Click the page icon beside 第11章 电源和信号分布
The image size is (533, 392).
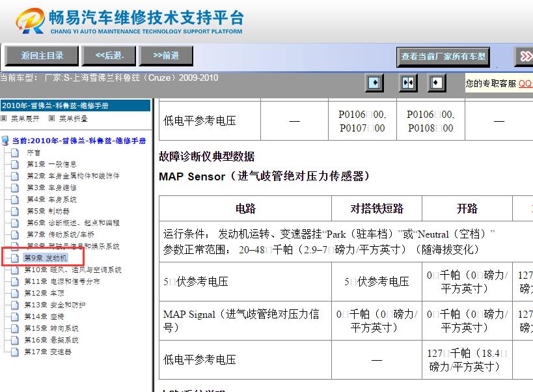(x=14, y=281)
